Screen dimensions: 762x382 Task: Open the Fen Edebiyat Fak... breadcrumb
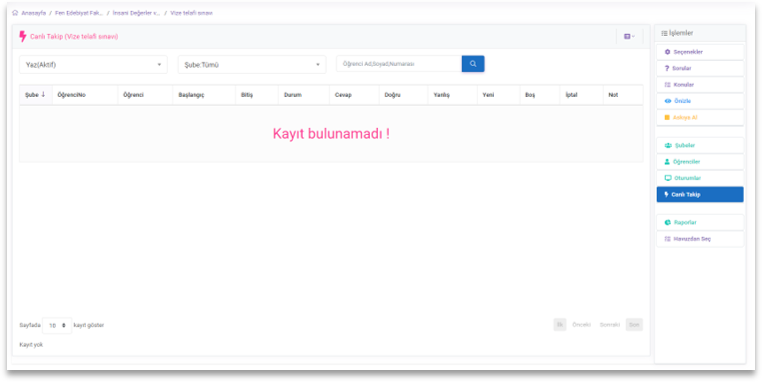click(x=79, y=13)
